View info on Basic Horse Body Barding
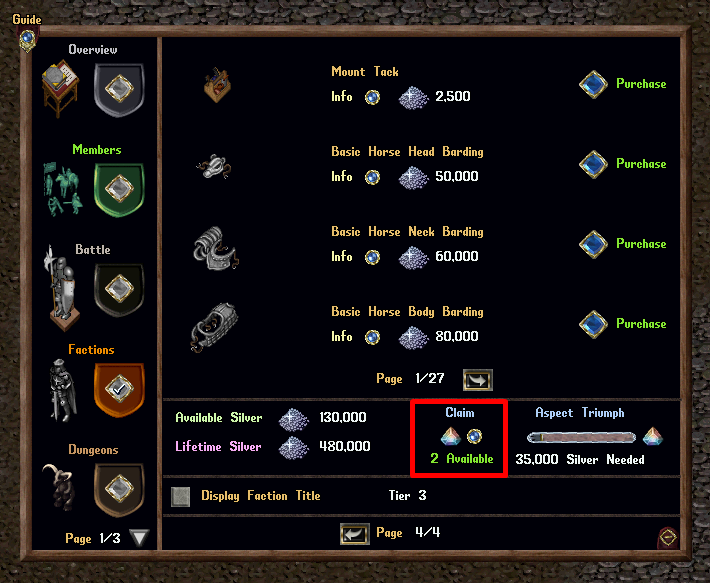710x583 pixels. click(372, 337)
